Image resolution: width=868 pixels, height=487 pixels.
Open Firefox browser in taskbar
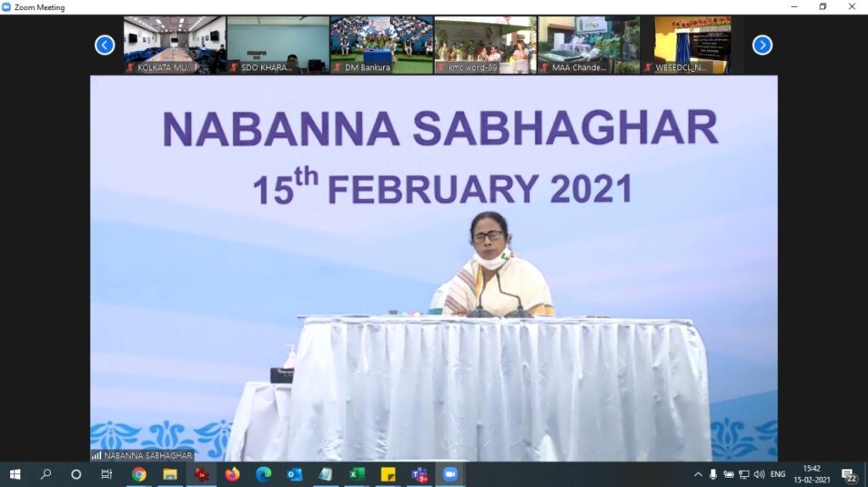(x=232, y=474)
